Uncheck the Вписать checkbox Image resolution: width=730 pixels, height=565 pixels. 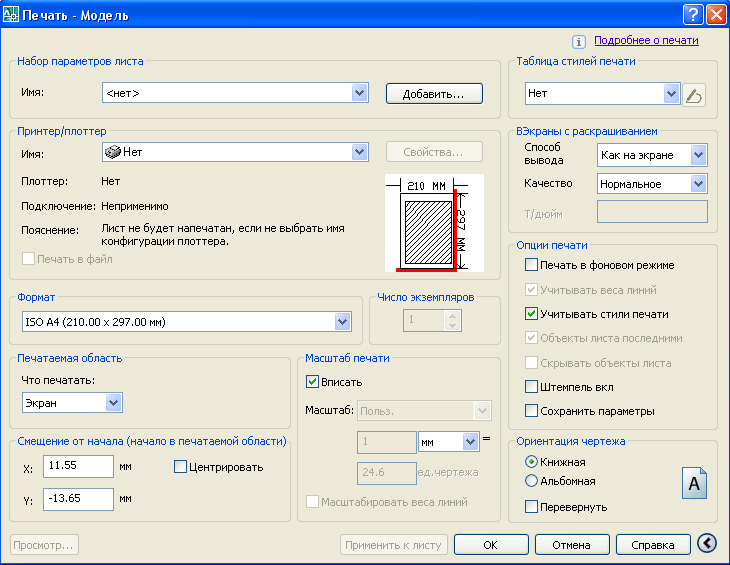coord(312,382)
